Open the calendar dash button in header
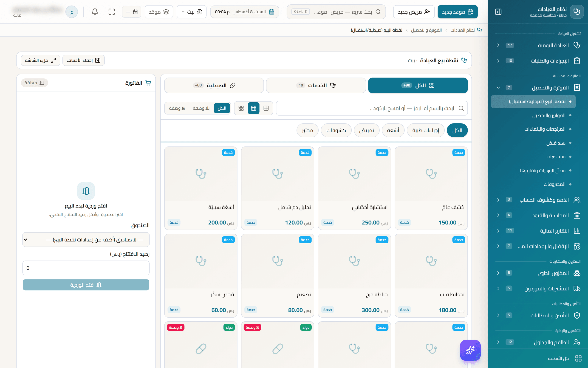Viewport: 588px width, 368px height. (131, 12)
